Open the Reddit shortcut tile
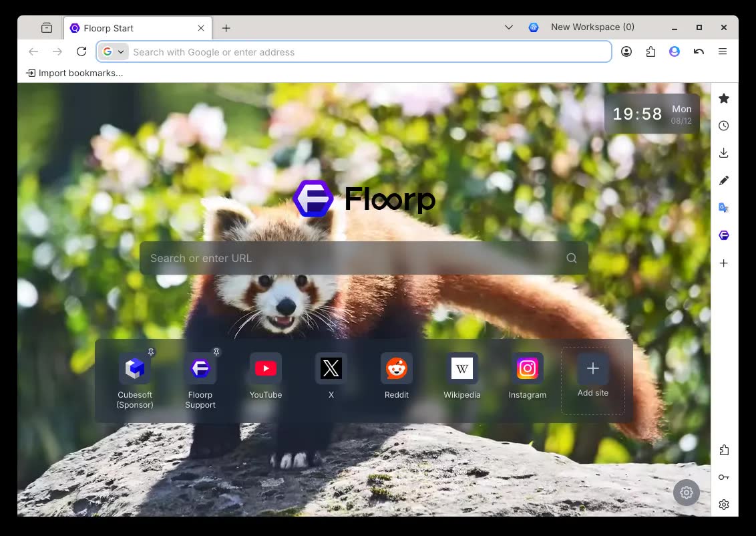The width and height of the screenshot is (756, 536). [x=396, y=376]
